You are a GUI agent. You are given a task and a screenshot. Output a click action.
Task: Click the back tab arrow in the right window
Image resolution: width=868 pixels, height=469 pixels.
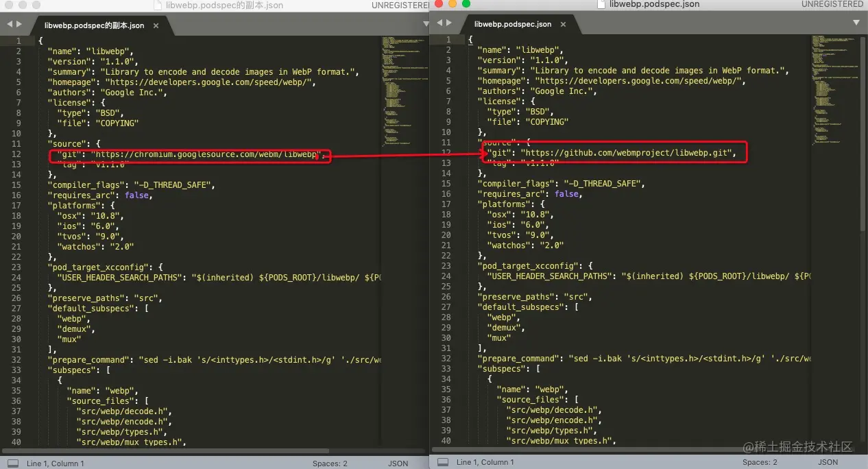(x=439, y=23)
